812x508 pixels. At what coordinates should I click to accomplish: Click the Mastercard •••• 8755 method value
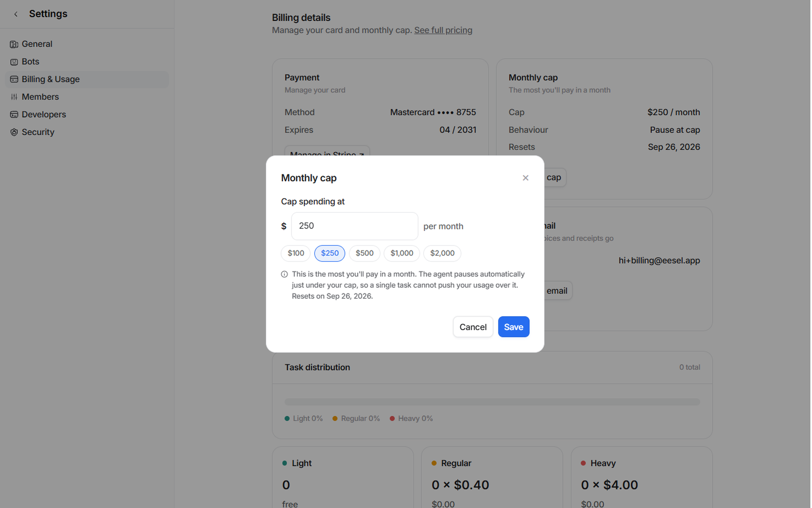click(433, 112)
